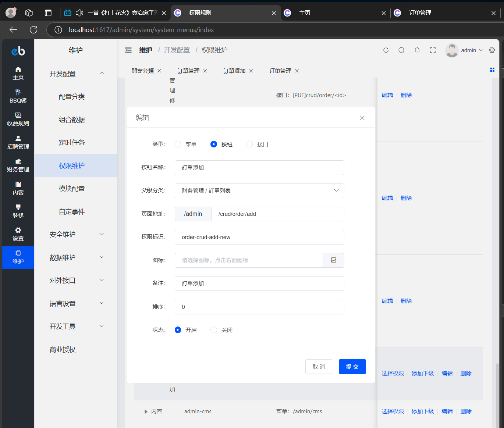Open the 内容 sidebar section

18,188
